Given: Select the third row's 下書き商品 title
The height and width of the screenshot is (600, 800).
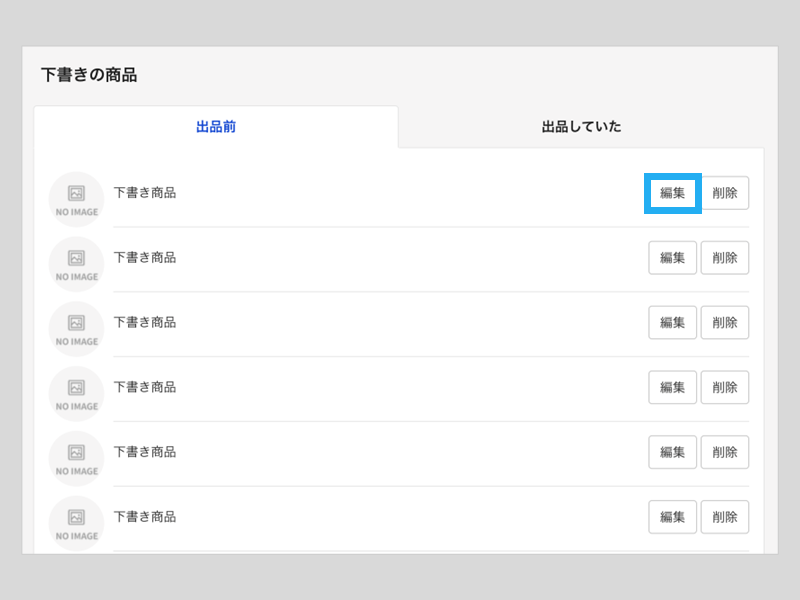Looking at the screenshot, I should pyautogui.click(x=145, y=322).
